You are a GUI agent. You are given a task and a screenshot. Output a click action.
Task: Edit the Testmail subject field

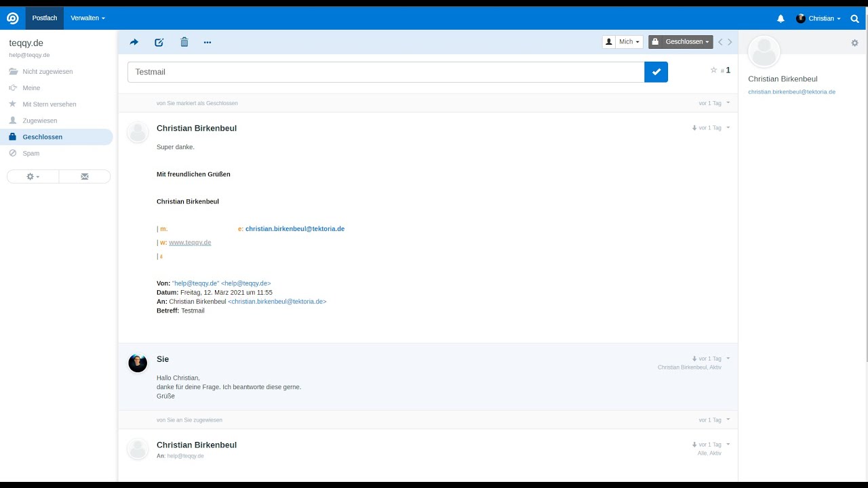point(386,72)
